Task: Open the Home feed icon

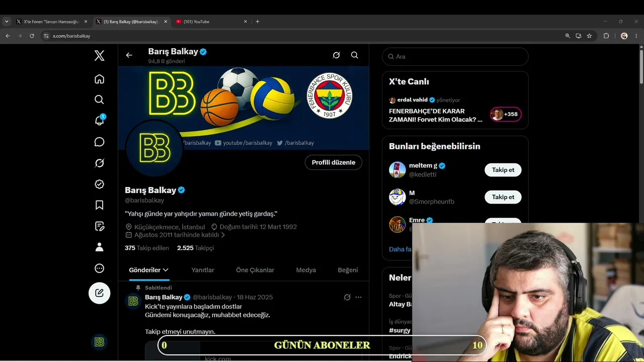Action: tap(100, 79)
